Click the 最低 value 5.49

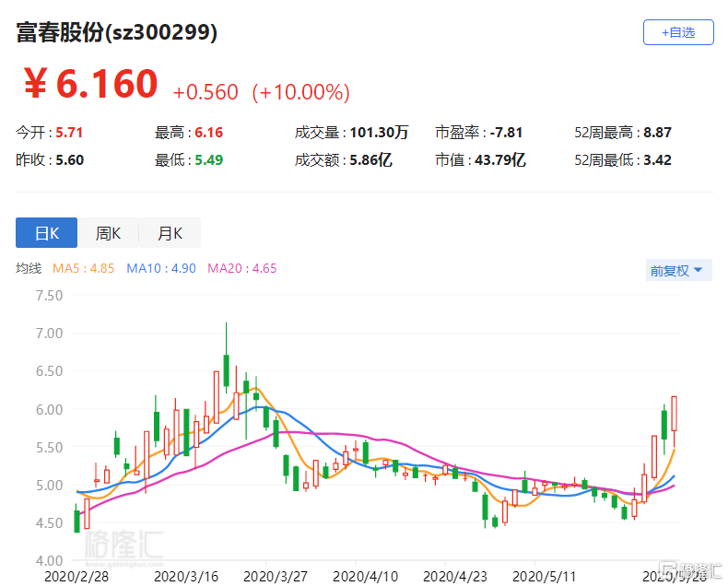(209, 159)
